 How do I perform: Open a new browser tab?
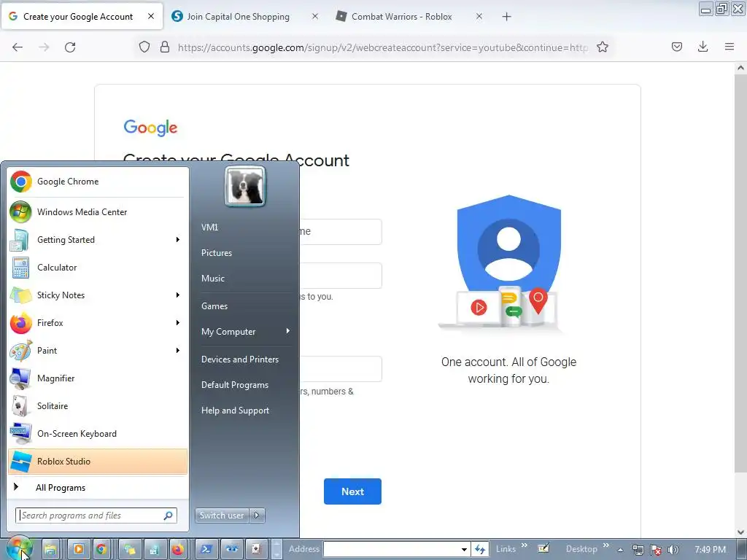[x=506, y=17]
